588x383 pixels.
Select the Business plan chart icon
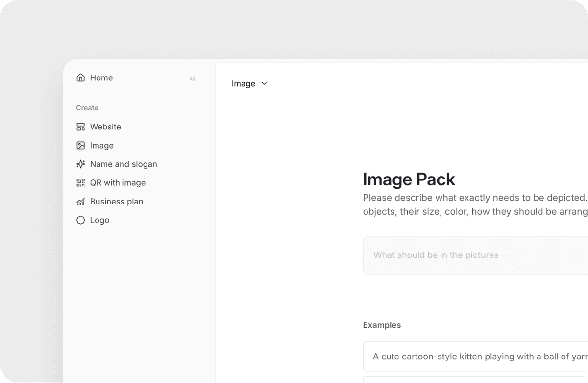(80, 201)
